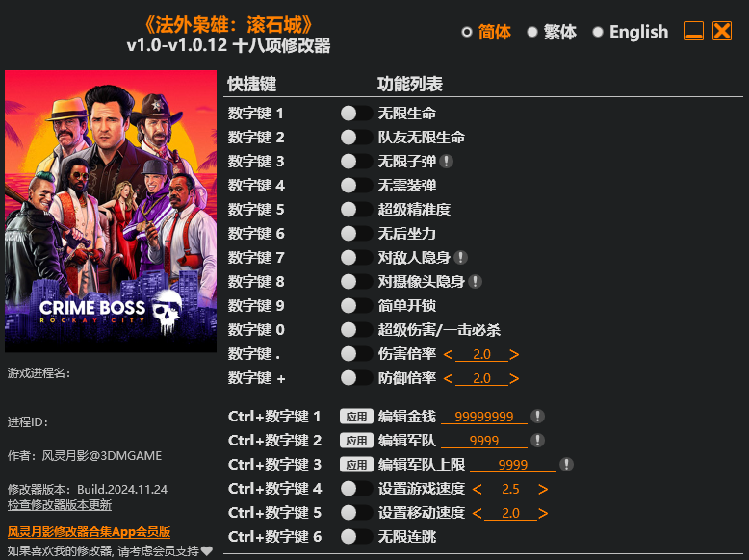Screen dimensions: 749x560
Task: Decrease 伤害倍率 with left arrow
Action: coord(448,354)
